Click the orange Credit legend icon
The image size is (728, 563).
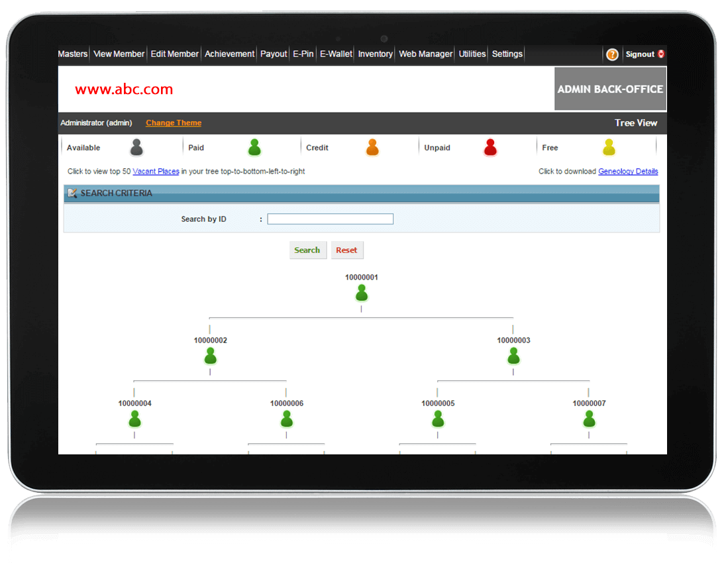[372, 146]
